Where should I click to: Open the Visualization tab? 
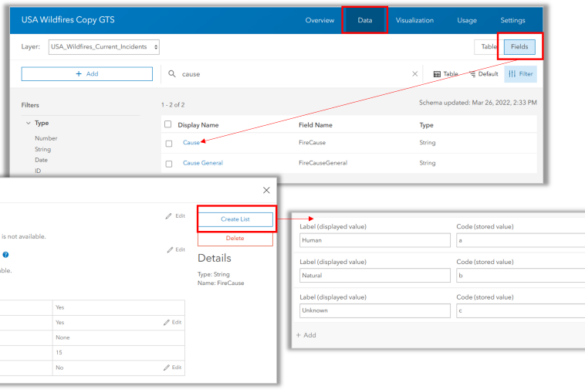(x=414, y=20)
